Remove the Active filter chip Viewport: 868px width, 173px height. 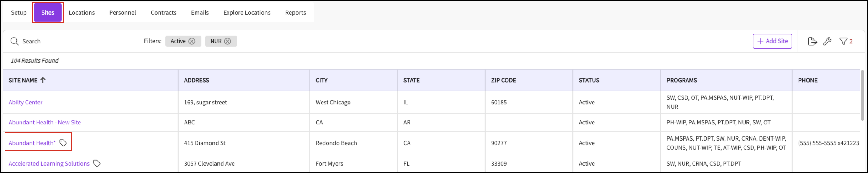[x=192, y=41]
